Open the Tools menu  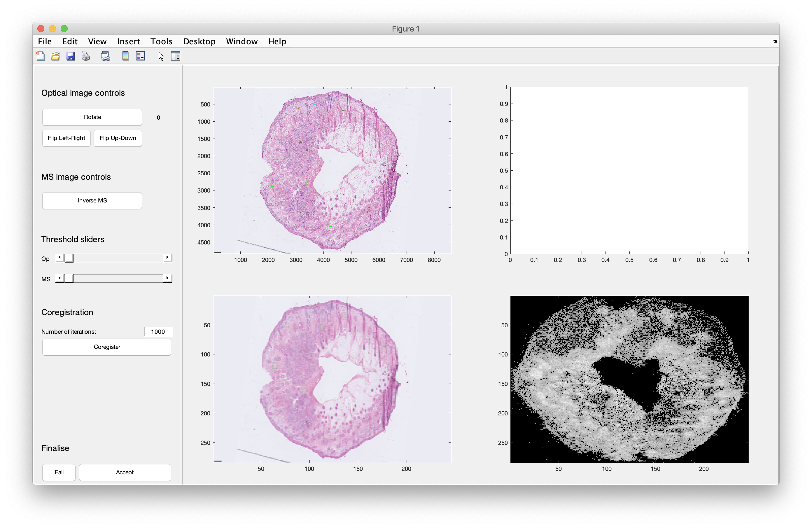(161, 41)
